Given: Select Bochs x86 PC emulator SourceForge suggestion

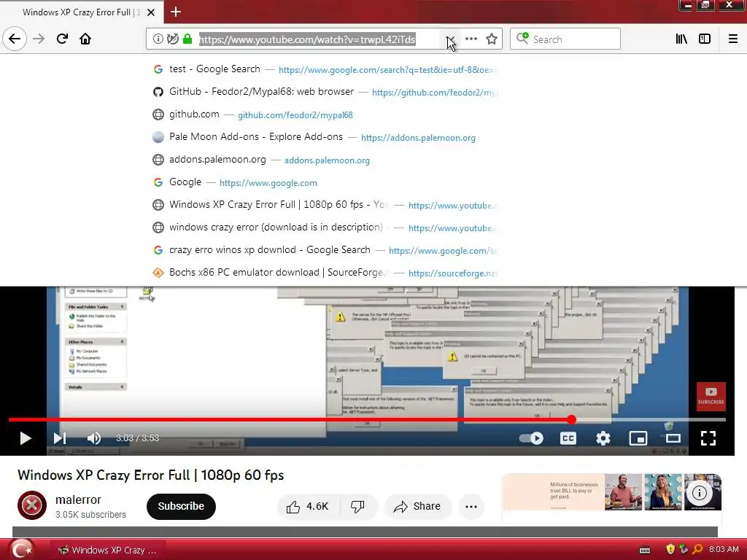Looking at the screenshot, I should 324,273.
